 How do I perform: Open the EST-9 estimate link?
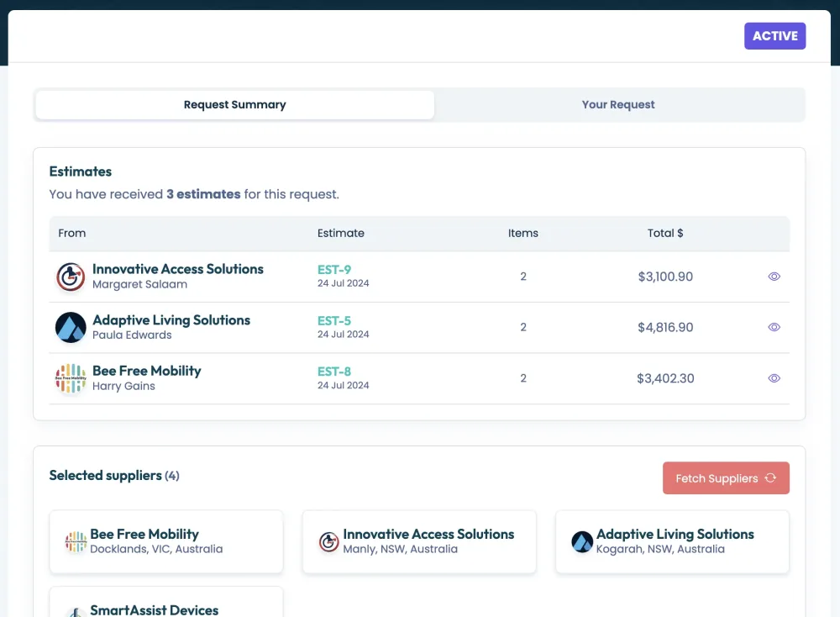(334, 270)
